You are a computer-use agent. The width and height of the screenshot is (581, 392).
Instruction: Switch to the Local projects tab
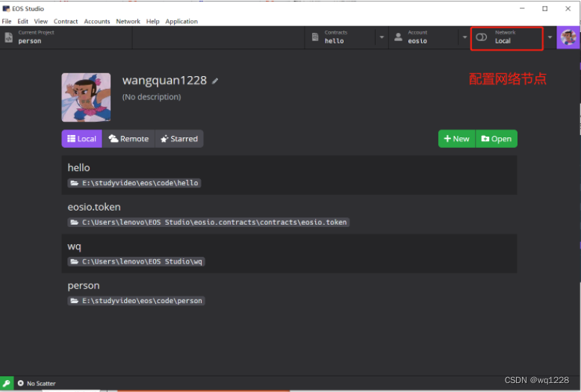click(x=82, y=139)
